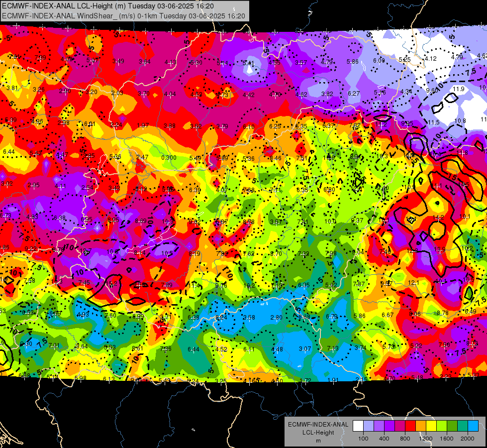Click the wind shear value 2.03
Screen dimensions: 487x448
[117, 93]
